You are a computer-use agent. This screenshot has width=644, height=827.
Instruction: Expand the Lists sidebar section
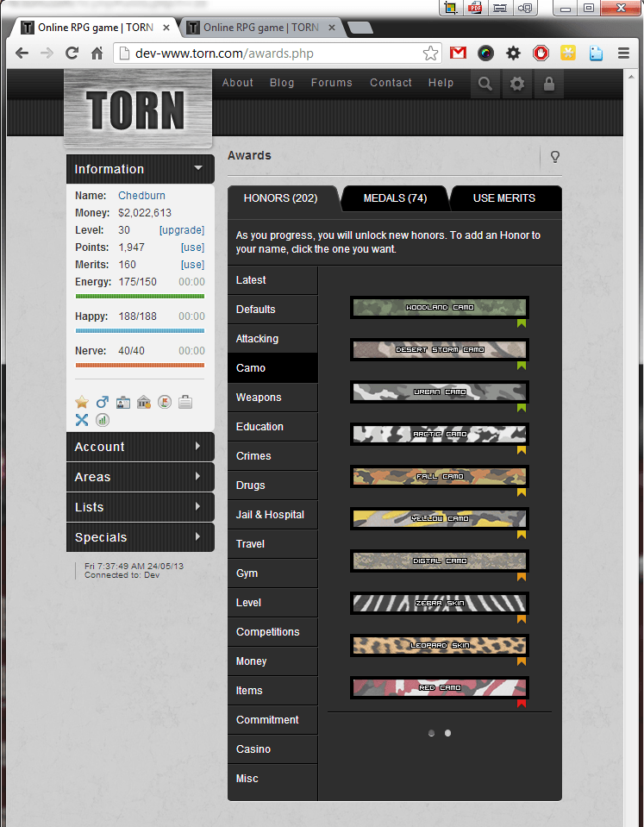pos(141,507)
